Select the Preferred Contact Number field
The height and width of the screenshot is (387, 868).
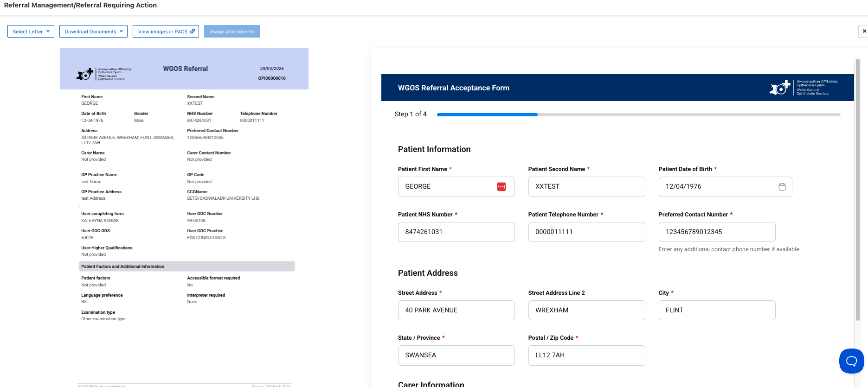click(x=717, y=232)
